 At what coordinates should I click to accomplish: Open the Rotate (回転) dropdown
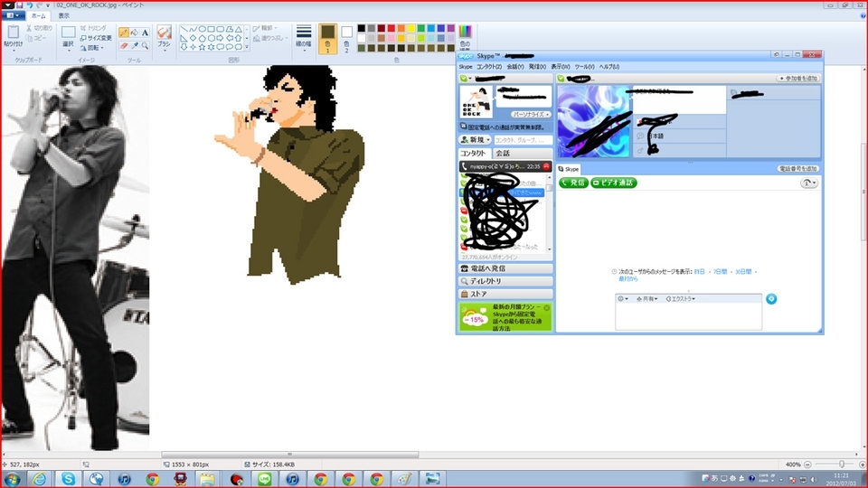point(92,48)
